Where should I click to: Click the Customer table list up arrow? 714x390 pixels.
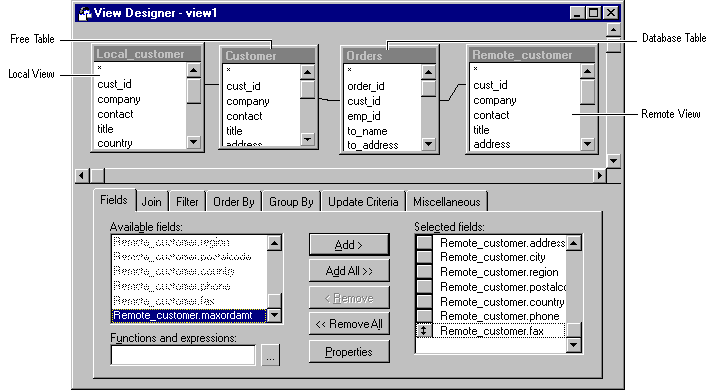(x=308, y=72)
